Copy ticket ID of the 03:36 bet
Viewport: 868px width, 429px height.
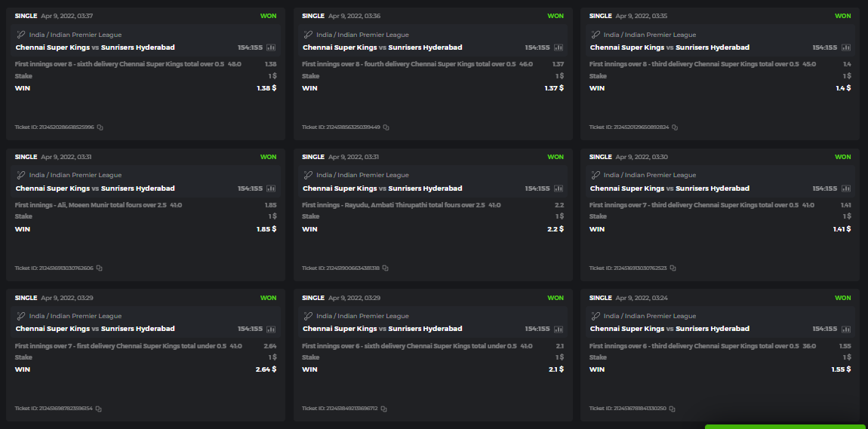click(386, 127)
